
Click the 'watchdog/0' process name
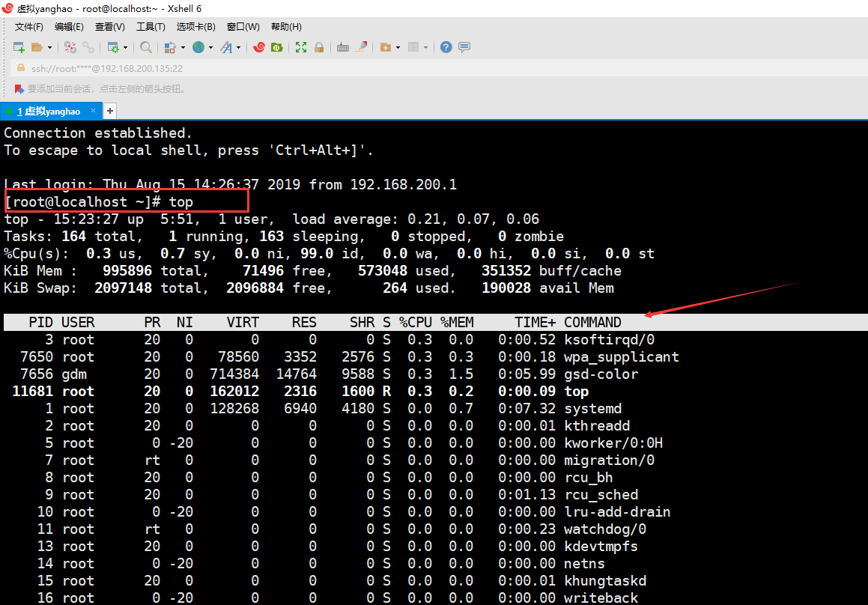pos(605,529)
